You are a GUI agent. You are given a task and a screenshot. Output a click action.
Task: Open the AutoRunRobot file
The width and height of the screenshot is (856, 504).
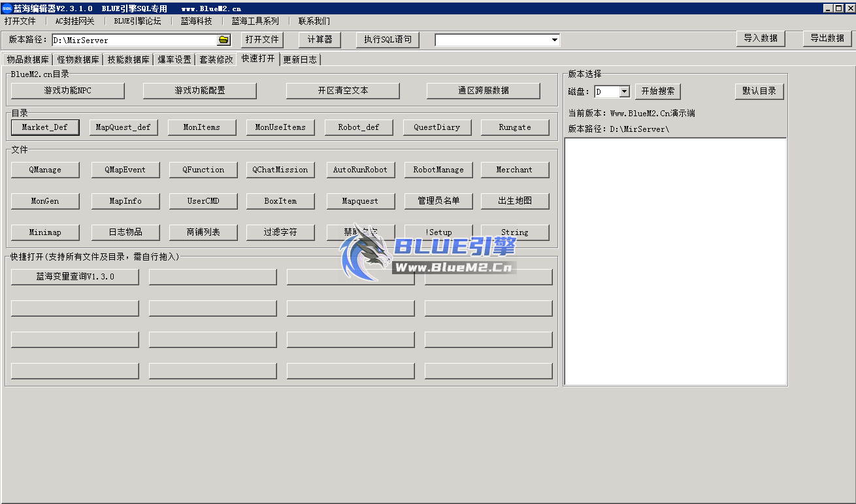point(360,170)
